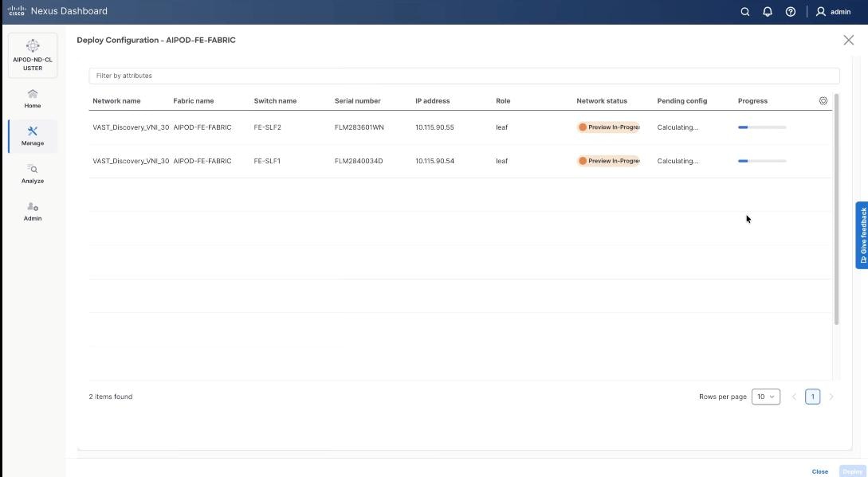Sort by Role column header
This screenshot has width=868, height=477.
[503, 100]
